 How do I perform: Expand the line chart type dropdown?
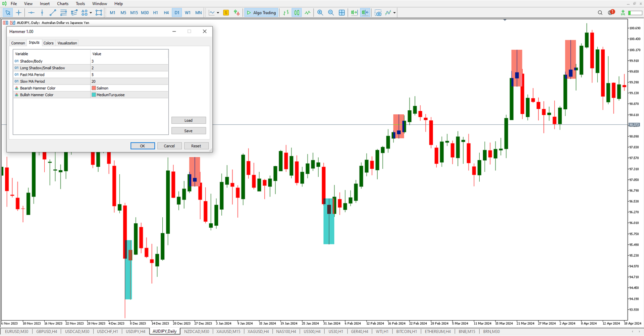218,13
